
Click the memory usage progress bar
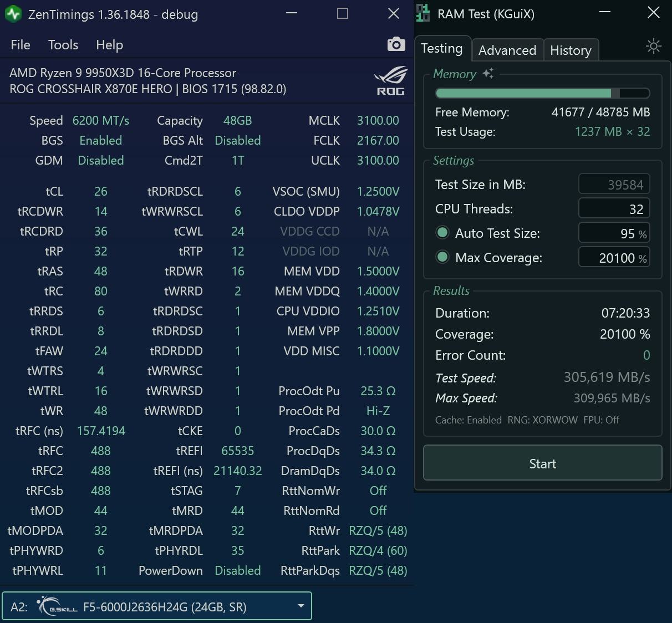(542, 93)
